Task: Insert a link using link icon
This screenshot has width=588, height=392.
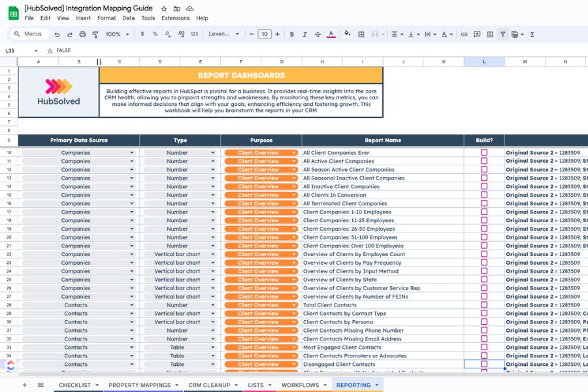Action: tap(464, 34)
